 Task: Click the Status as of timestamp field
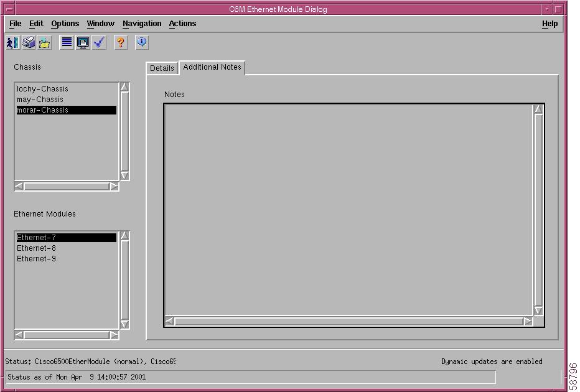click(251, 377)
